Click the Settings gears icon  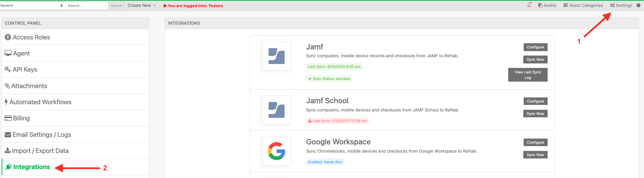click(612, 5)
